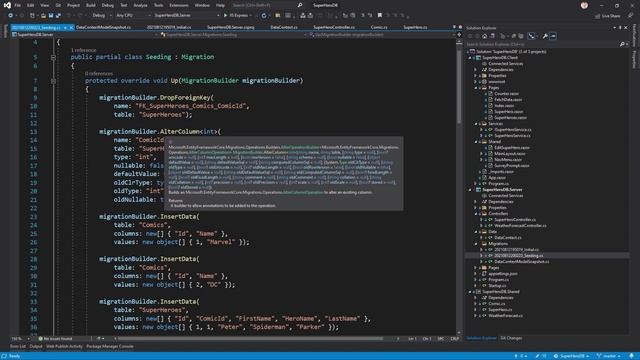This screenshot has height=360, width=640.
Task: Click the '1 reference' CodeLens link above Seeding class
Action: (84, 50)
